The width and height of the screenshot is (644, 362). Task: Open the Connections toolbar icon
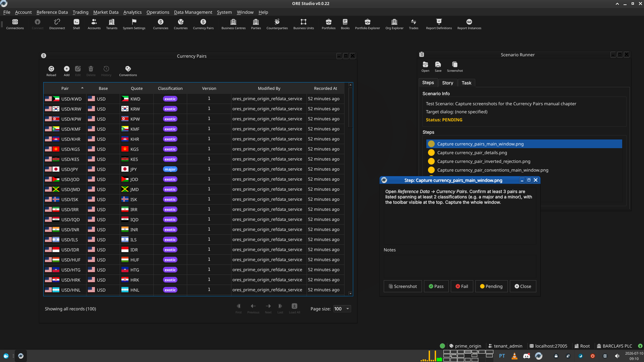tap(15, 24)
